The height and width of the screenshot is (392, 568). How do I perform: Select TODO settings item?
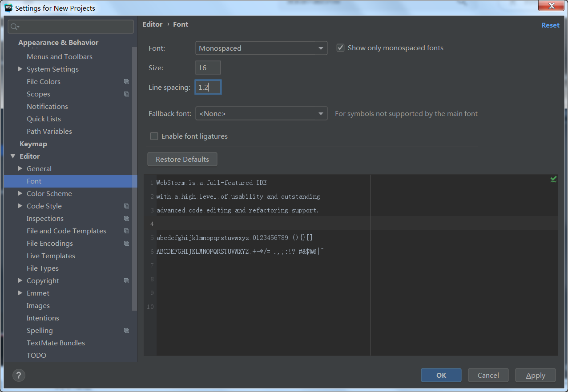click(x=36, y=355)
